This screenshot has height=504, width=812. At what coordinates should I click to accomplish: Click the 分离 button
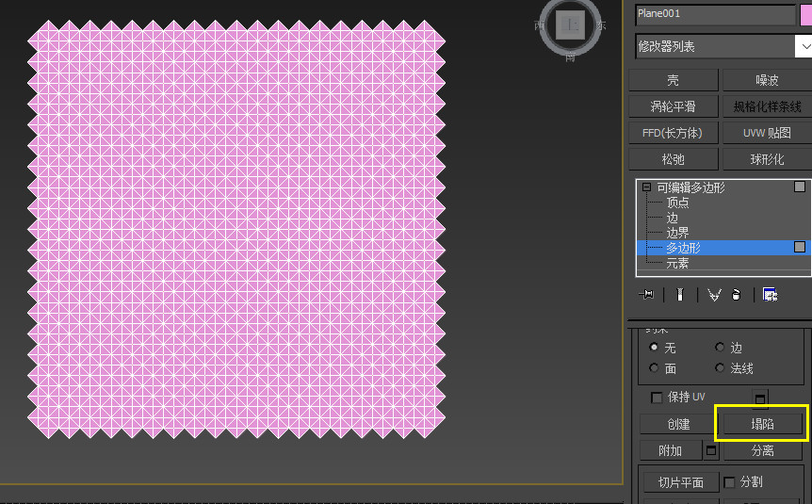pyautogui.click(x=763, y=450)
